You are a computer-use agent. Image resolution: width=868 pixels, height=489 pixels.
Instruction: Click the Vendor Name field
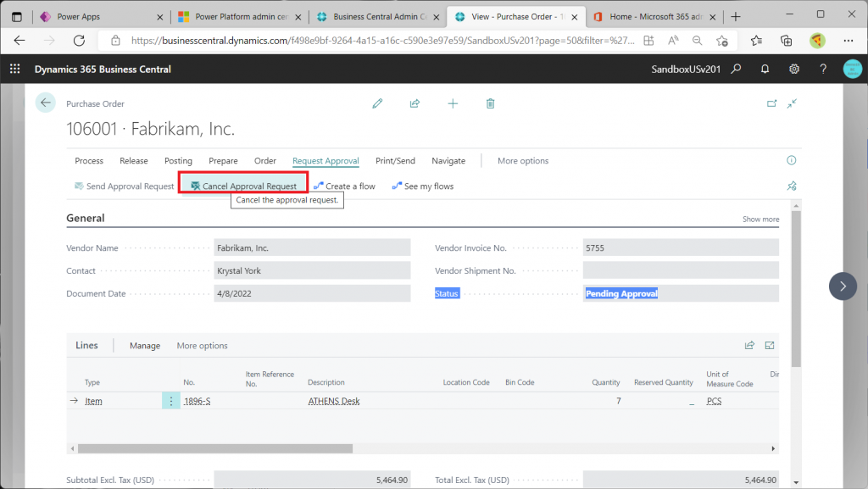point(312,247)
